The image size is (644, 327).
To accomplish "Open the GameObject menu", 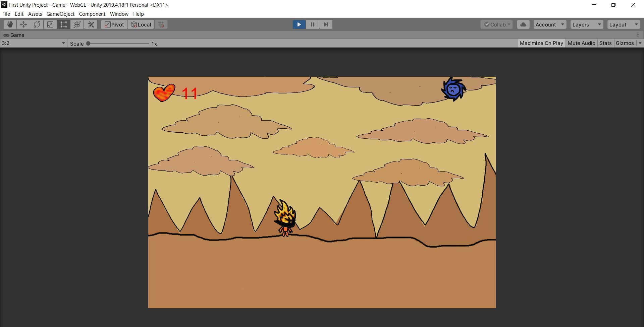I will coord(60,14).
